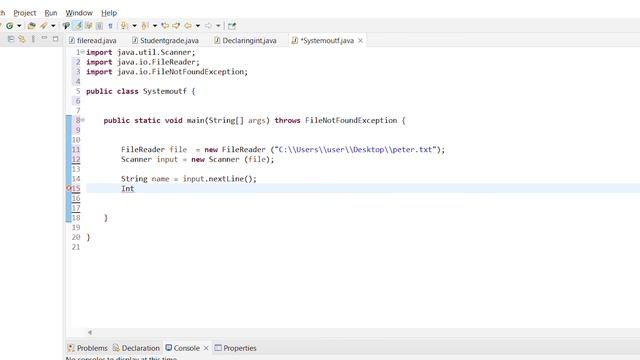Open the Window menu
This screenshot has width=640, height=360.
(x=79, y=13)
